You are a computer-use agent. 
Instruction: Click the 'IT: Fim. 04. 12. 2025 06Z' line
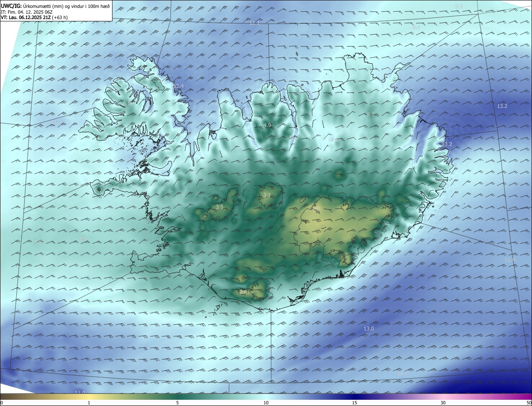point(27,12)
